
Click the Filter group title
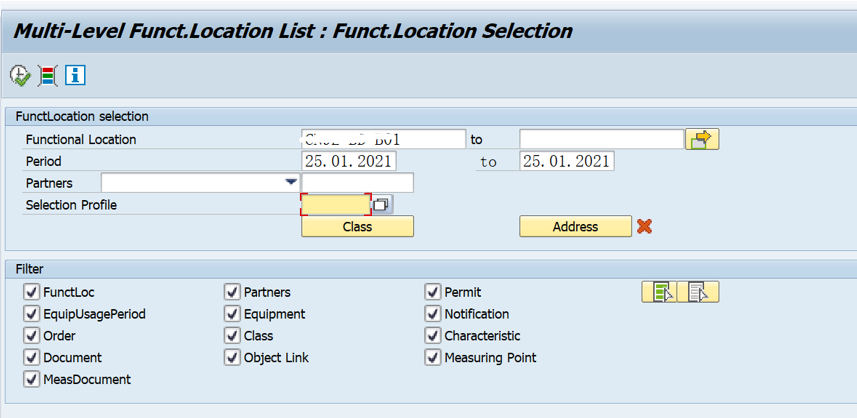point(30,269)
